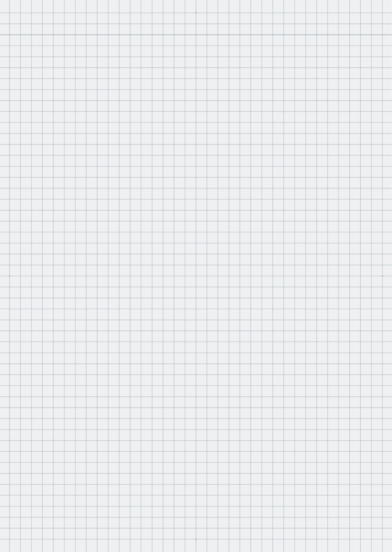The height and width of the screenshot is (552, 392).
Task: Click the small dot mark on the right margin
Action: pos(382,276)
